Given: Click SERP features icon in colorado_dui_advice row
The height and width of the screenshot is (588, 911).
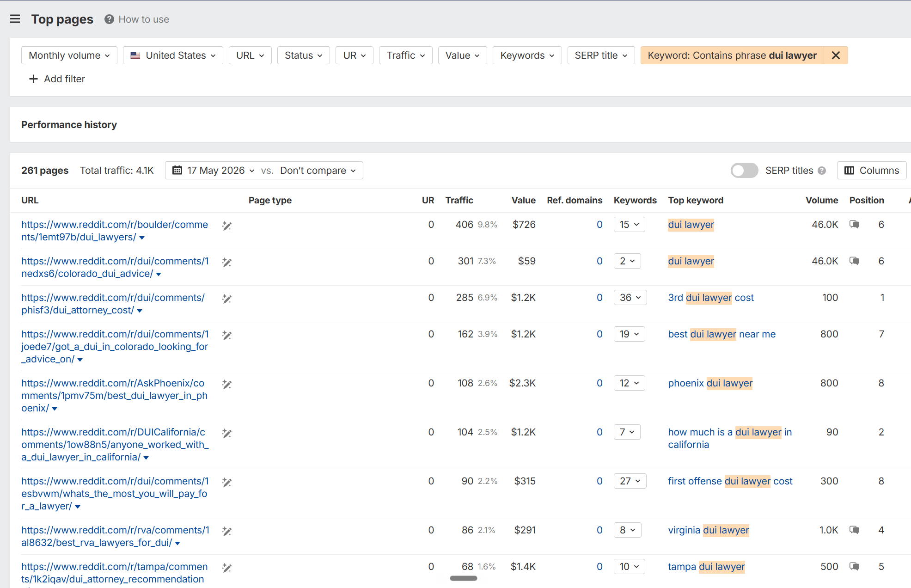Looking at the screenshot, I should (855, 261).
